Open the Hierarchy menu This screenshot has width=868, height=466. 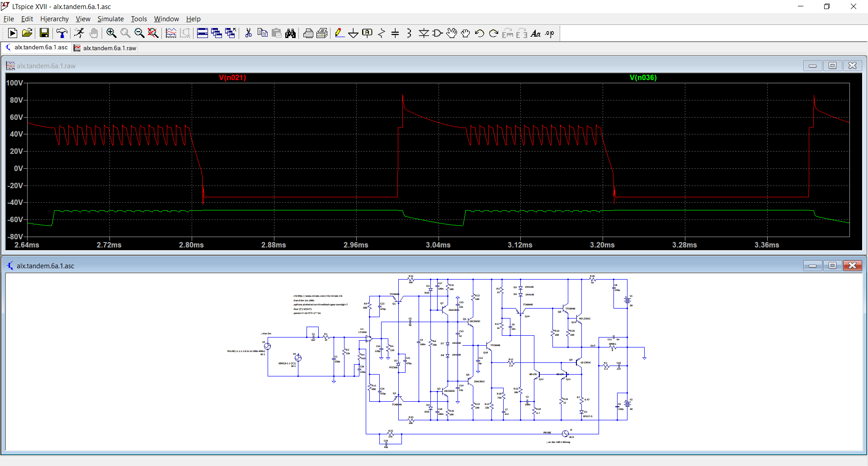(x=54, y=19)
